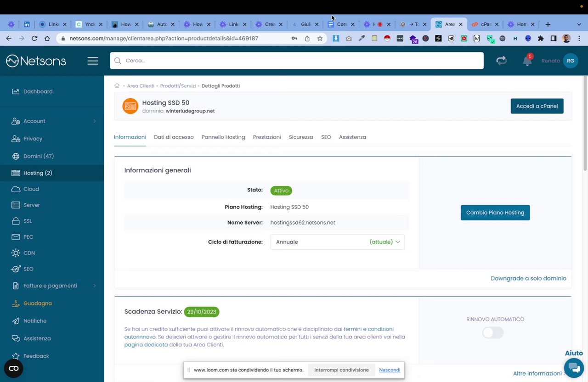Go back with browser back arrow
The width and height of the screenshot is (588, 382).
coord(9,39)
